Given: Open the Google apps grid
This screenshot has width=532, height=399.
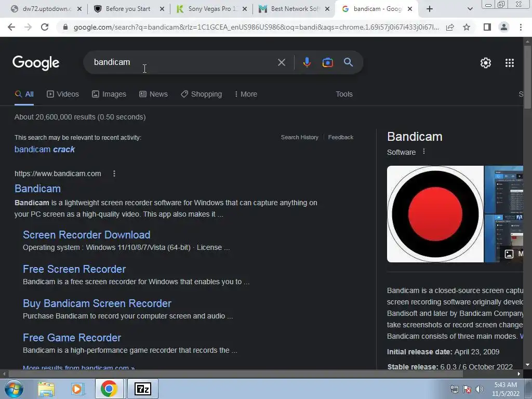Looking at the screenshot, I should [x=509, y=63].
